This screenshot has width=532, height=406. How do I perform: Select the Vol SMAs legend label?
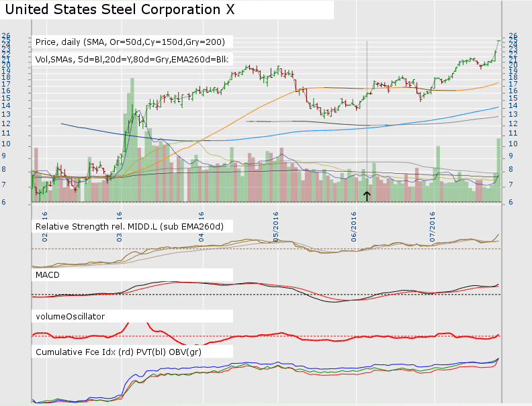(132, 59)
